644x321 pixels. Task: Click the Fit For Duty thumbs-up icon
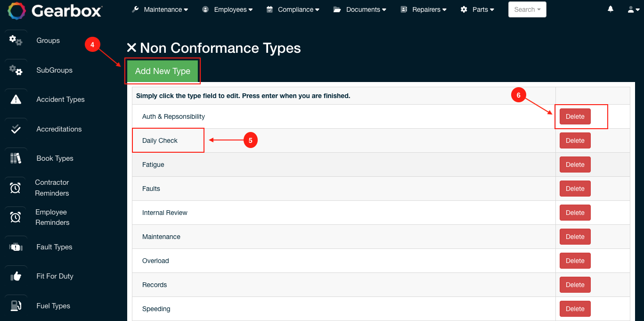coord(16,276)
